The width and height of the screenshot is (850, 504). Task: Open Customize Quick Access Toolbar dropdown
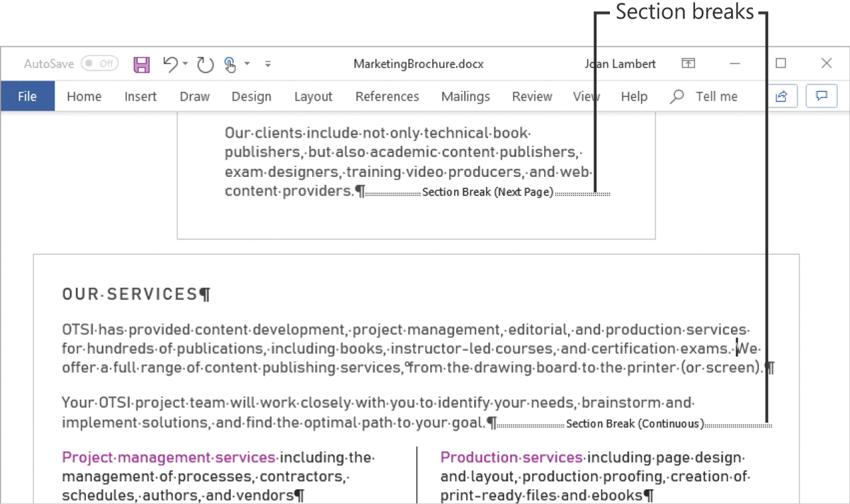[268, 64]
